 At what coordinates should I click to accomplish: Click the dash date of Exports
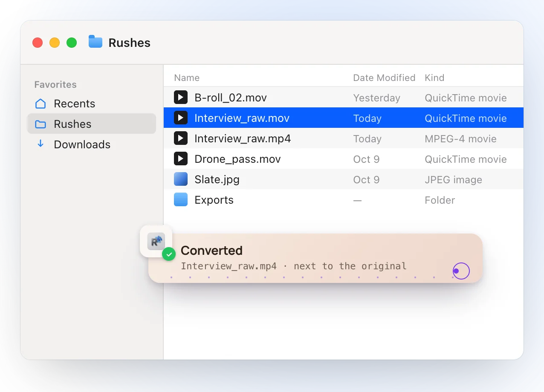(x=357, y=200)
